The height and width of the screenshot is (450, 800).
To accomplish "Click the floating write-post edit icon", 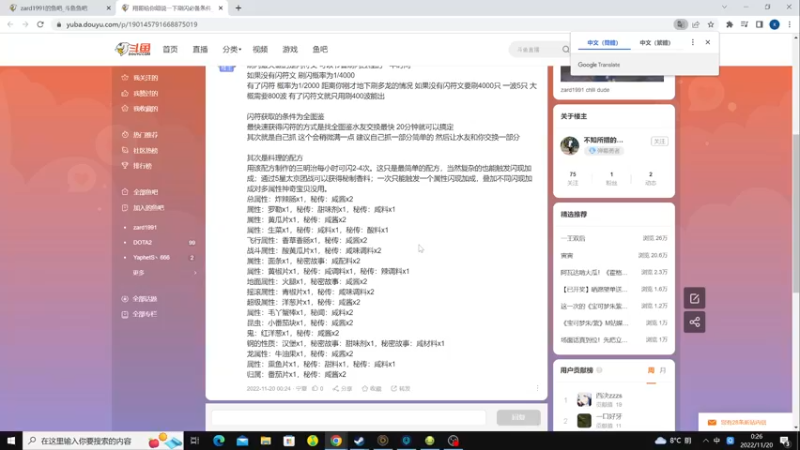I will click(x=694, y=298).
